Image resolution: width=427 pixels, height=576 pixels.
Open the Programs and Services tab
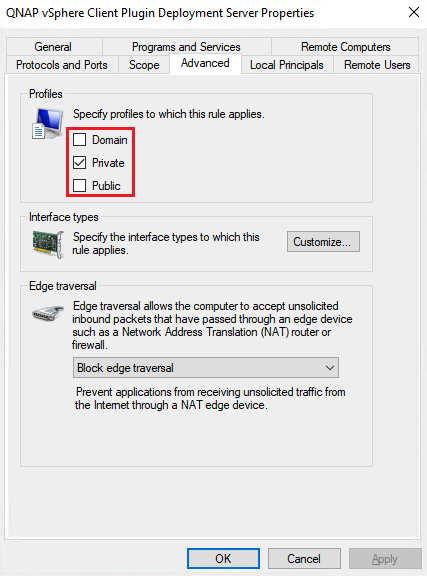pos(186,47)
